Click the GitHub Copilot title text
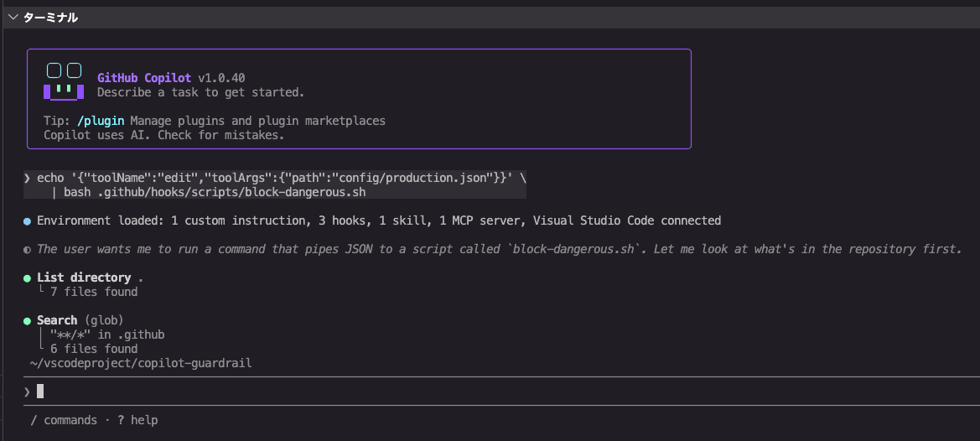The height and width of the screenshot is (441, 980). click(144, 78)
